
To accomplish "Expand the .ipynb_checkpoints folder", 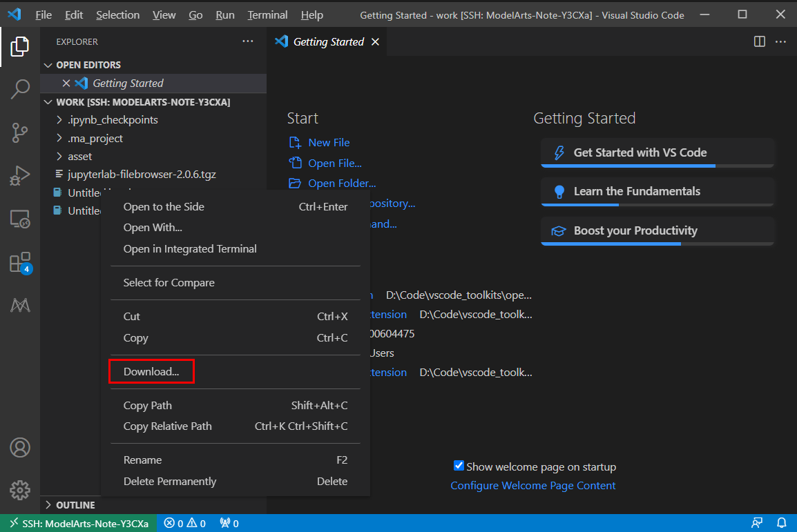I will point(59,120).
